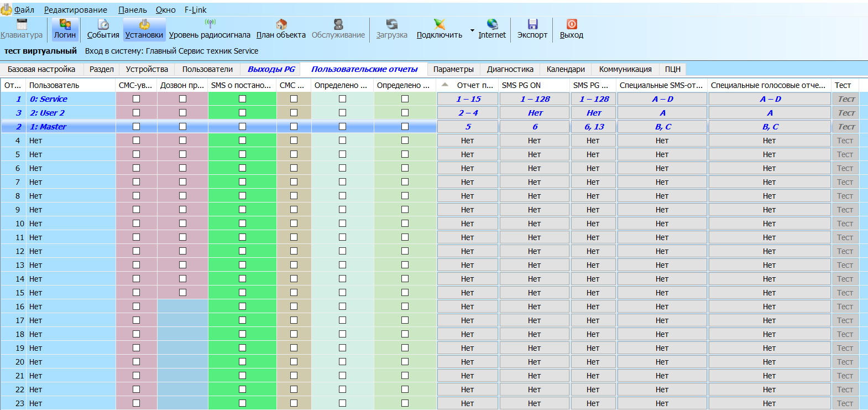Toggle Дозвон checkbox in row 10
868x410 pixels.
pos(183,224)
